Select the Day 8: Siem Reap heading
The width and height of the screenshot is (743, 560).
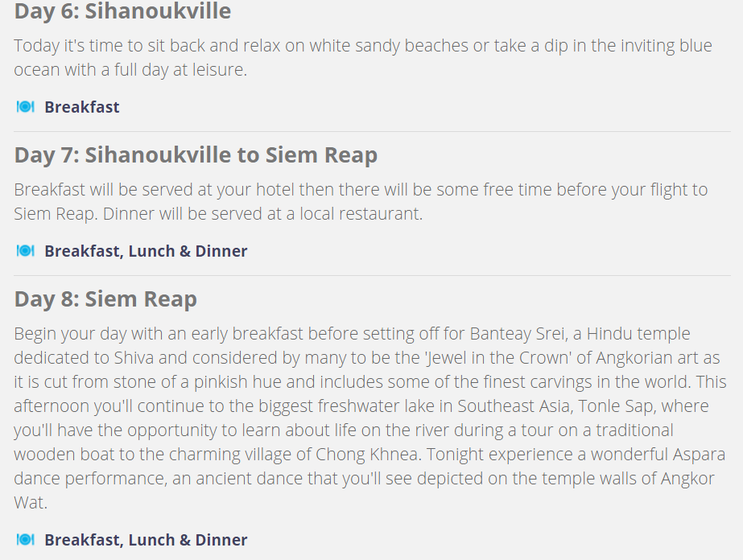click(x=105, y=299)
